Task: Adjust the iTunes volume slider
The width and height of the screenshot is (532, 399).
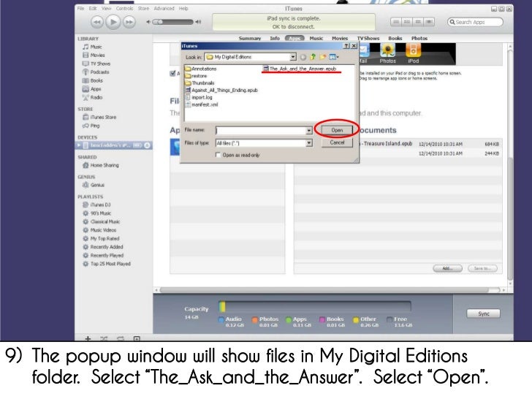Action: 173,22
